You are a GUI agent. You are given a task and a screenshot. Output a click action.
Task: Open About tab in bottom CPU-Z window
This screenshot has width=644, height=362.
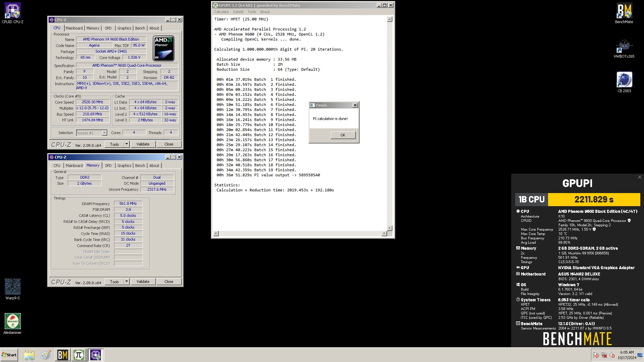point(154,166)
